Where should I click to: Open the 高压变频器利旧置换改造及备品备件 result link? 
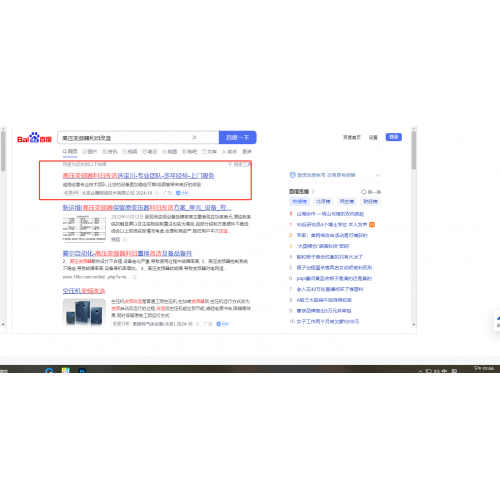[x=127, y=253]
